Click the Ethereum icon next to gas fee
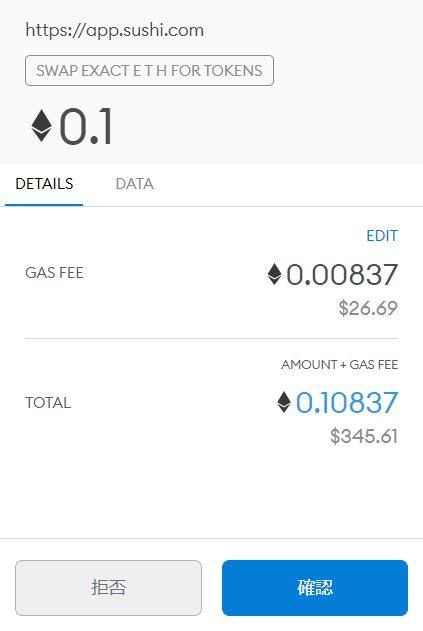This screenshot has height=631, width=423. point(274,274)
